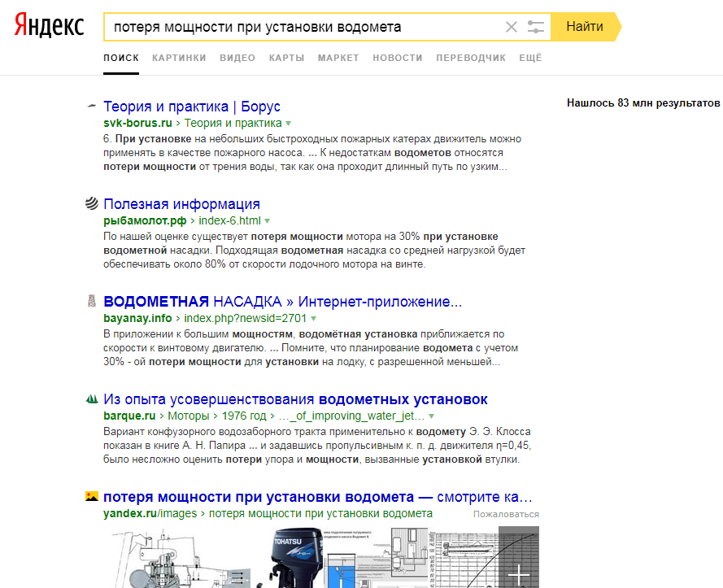Open the pump connection diagram thumbnail

376,557
